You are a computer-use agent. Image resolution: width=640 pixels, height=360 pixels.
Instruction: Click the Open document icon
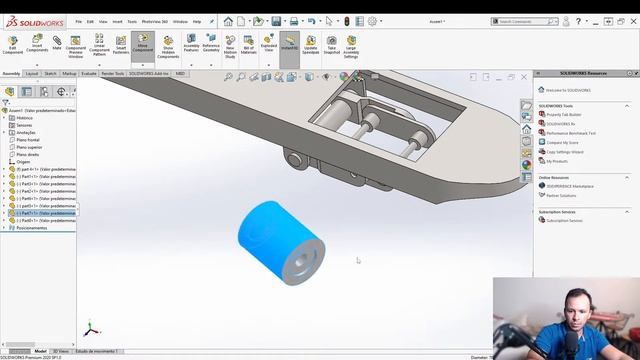point(258,21)
